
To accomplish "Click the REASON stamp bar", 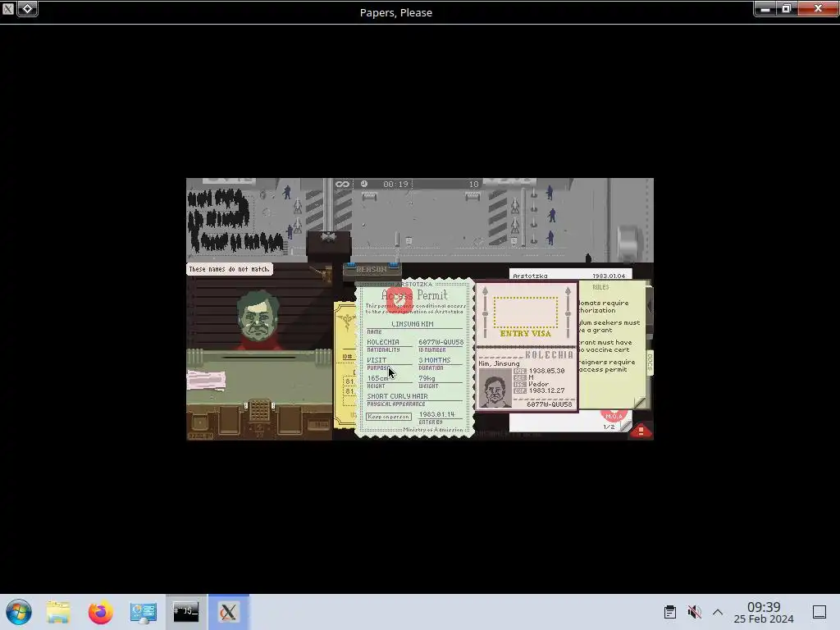I will click(x=372, y=269).
